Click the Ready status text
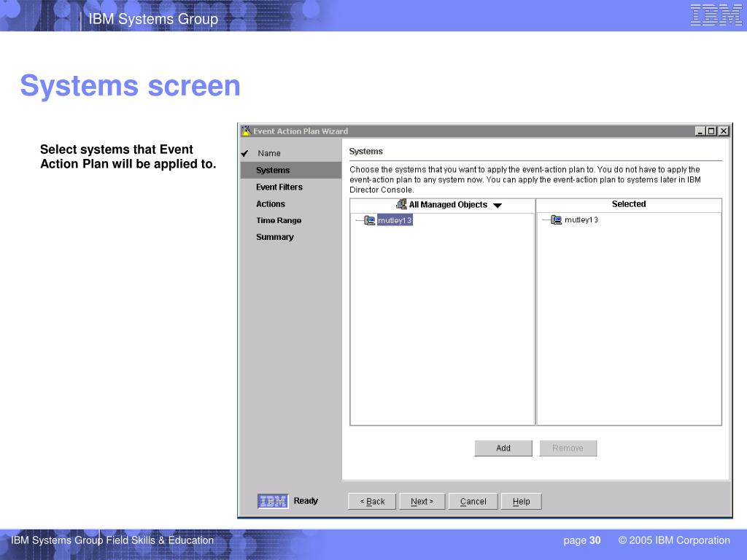The width and height of the screenshot is (747, 560). click(x=306, y=501)
